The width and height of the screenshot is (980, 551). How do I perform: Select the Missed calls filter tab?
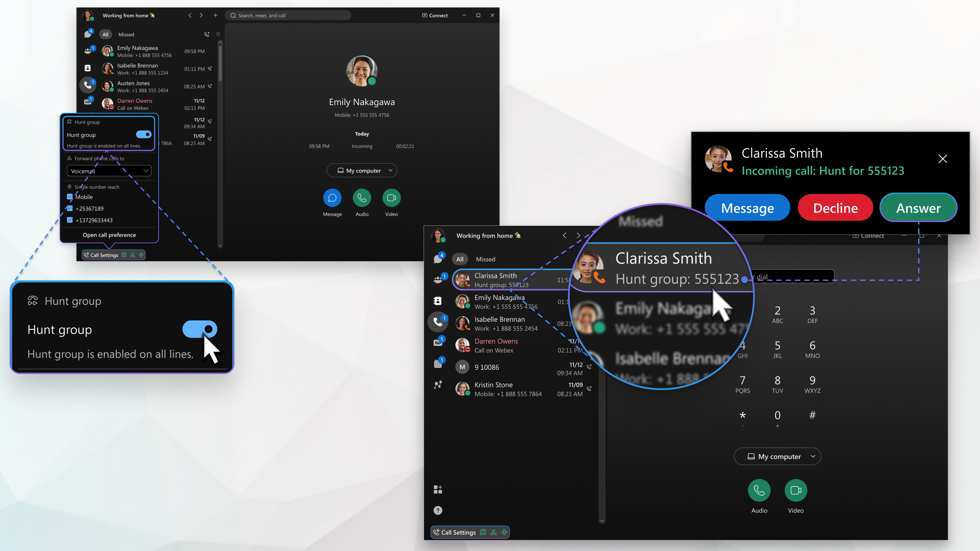[x=485, y=258]
